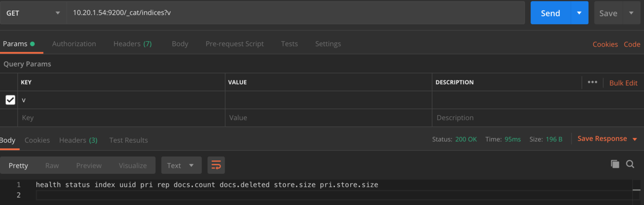Open the Save options dropdown arrow
This screenshot has width=644, height=205.
(x=631, y=14)
